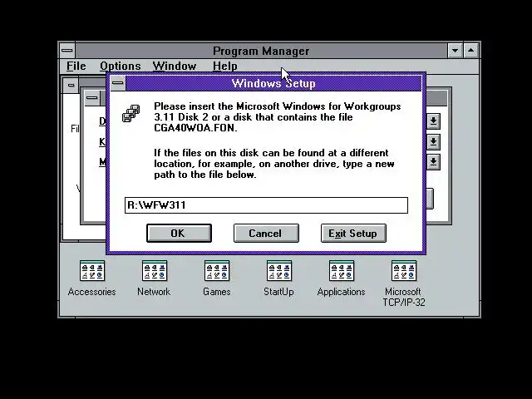532x399 pixels.
Task: Minimize the Program Manager window
Action: click(x=455, y=51)
